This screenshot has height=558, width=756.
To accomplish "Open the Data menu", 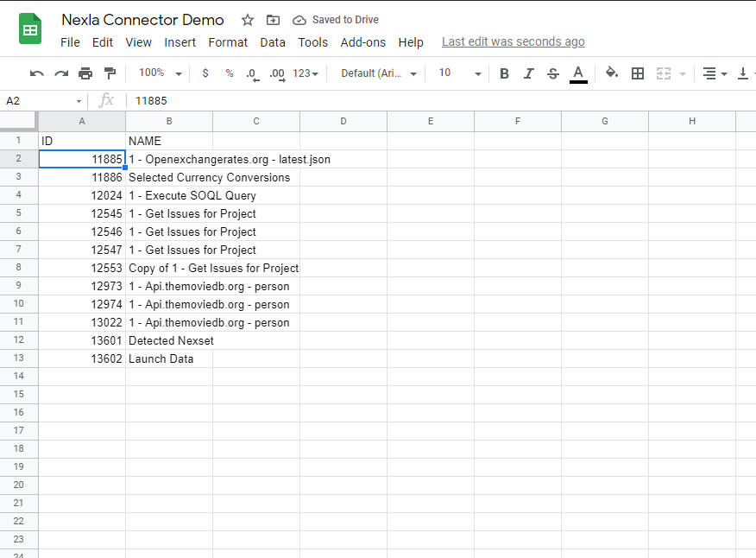I will [x=273, y=42].
